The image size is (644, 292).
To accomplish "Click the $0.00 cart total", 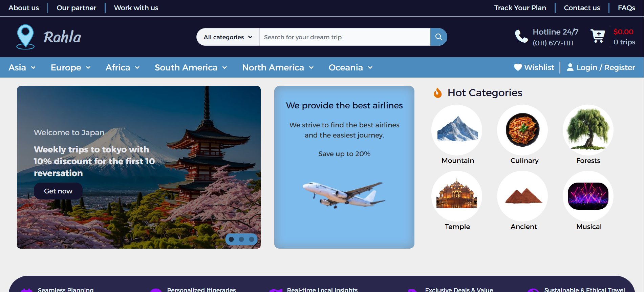I will click(623, 32).
